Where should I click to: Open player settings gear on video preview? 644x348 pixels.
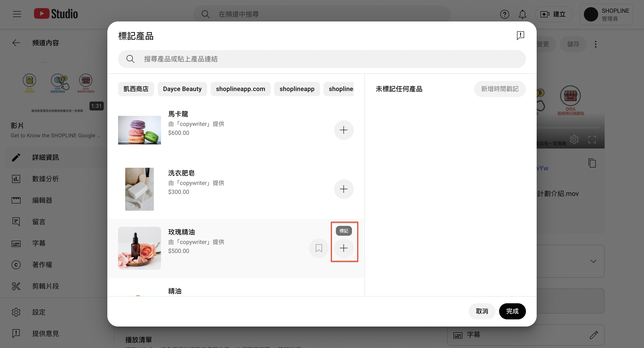574,140
